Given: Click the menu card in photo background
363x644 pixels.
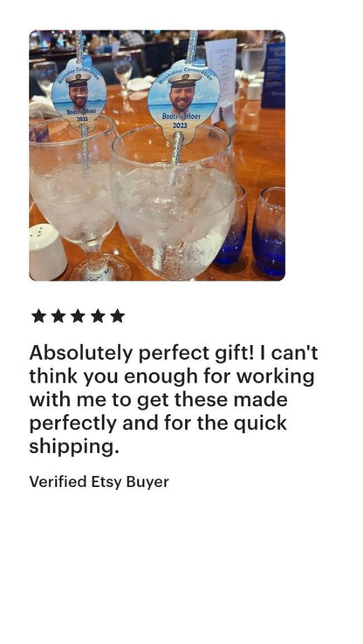Looking at the screenshot, I should [x=222, y=80].
